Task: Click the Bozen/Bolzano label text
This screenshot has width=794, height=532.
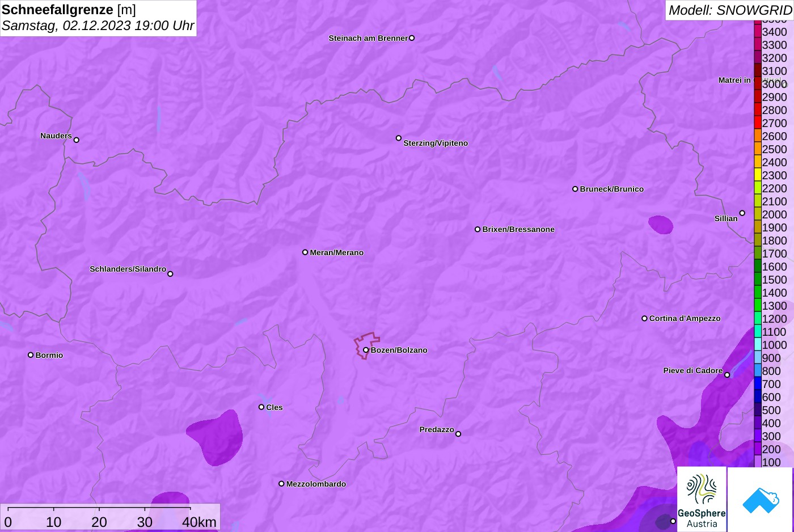Action: click(x=399, y=350)
